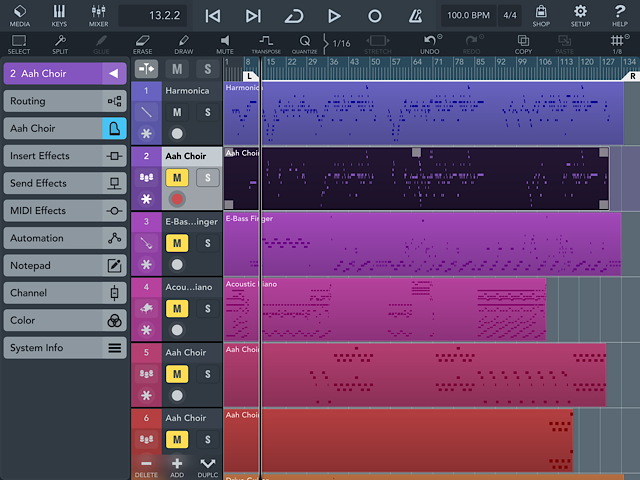Screen dimensions: 640x480
Task: Unmute the E-Bass Finger track
Action: pyautogui.click(x=177, y=243)
